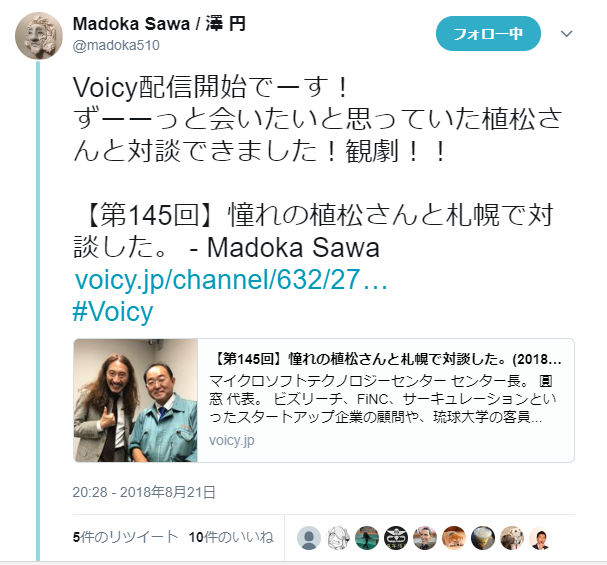
Task: Click the orange food photo liker avatar
Action: 454,538
